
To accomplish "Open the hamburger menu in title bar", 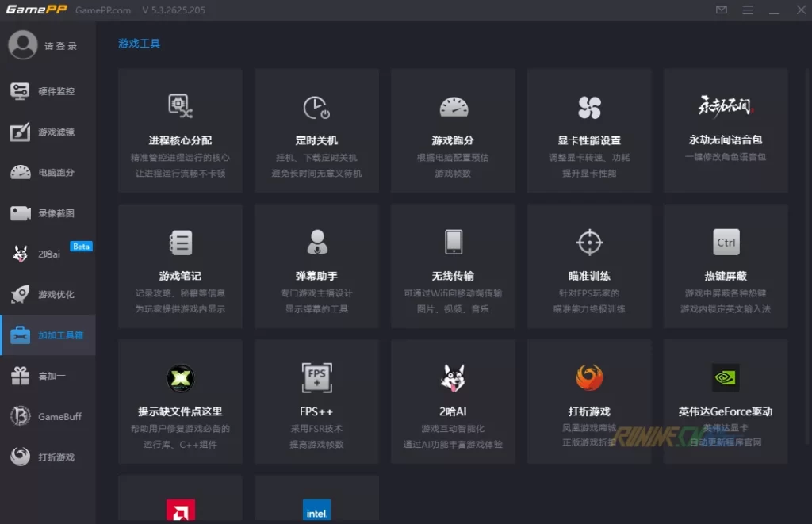I will [x=746, y=10].
